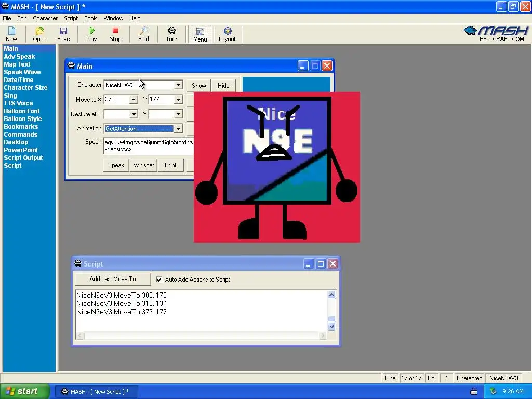Open the Animation dropdown list
Screen dimensions: 532x399
coord(178,129)
